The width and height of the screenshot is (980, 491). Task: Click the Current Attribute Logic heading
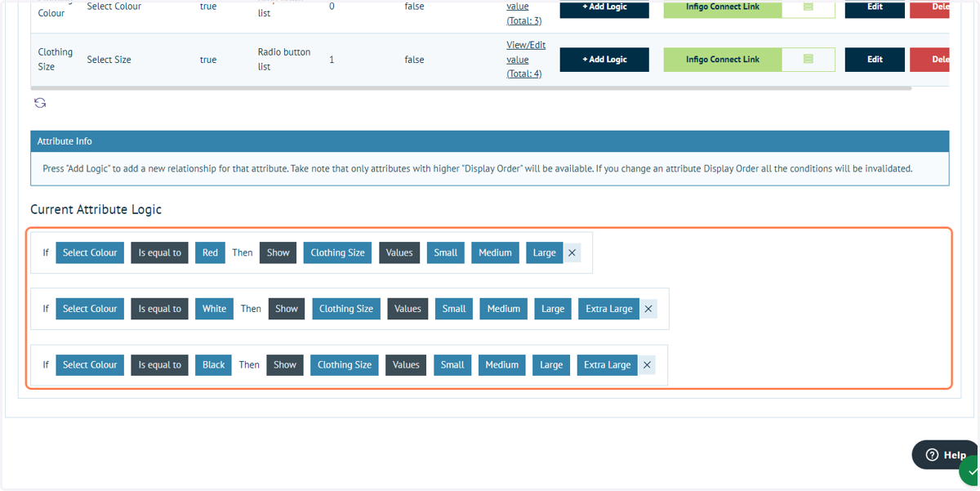(x=96, y=210)
